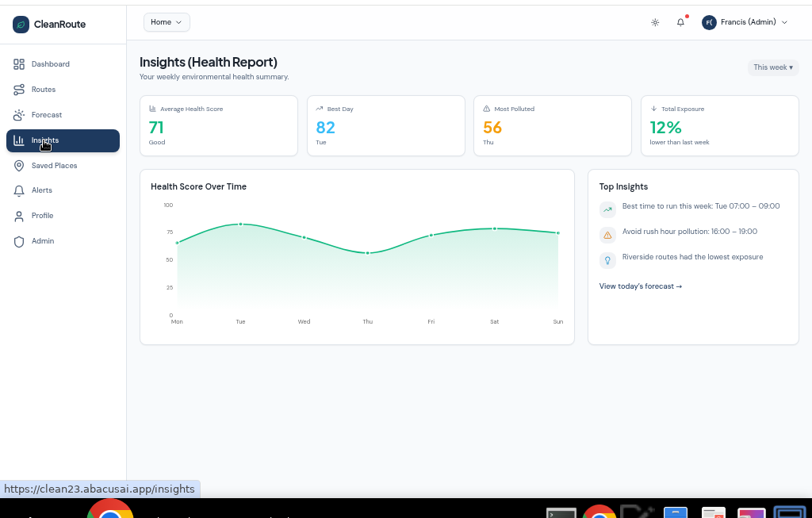Click the Francis user avatar circle
Screen dimensions: 812x518
709,22
